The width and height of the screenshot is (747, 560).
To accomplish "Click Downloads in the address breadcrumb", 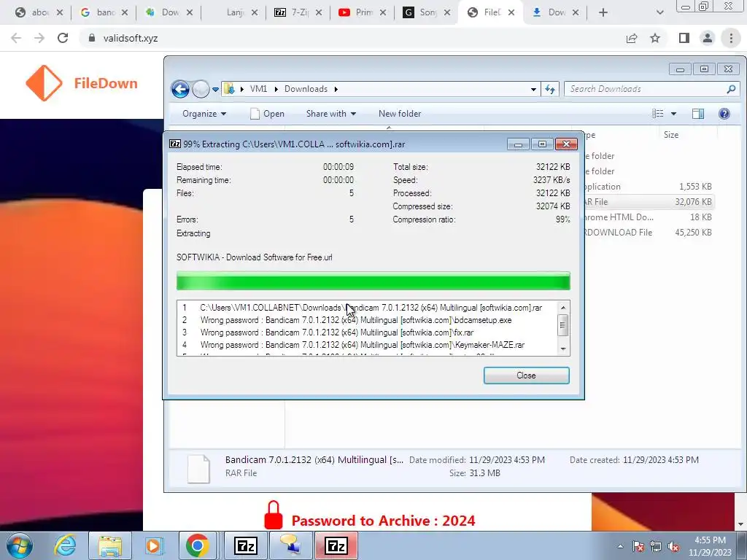I will 306,89.
